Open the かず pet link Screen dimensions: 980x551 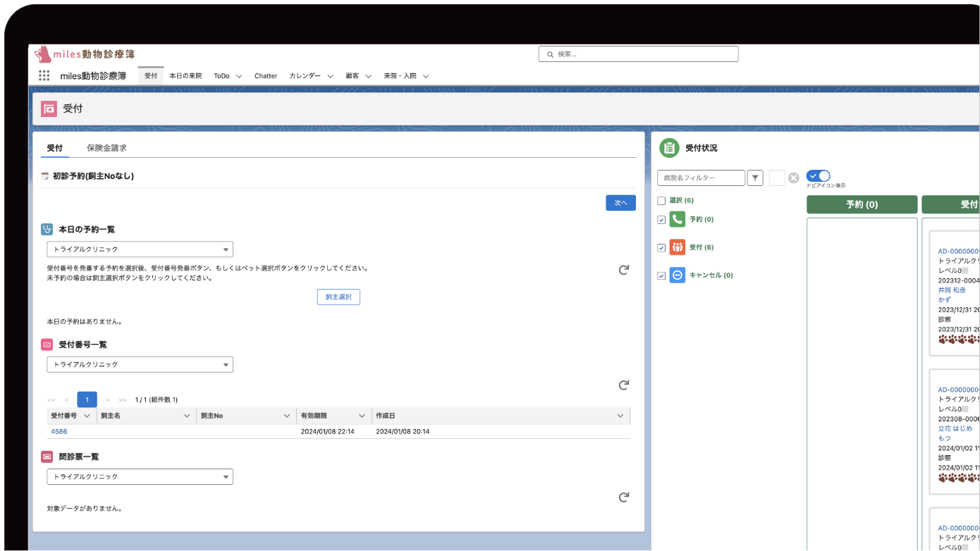pos(944,299)
